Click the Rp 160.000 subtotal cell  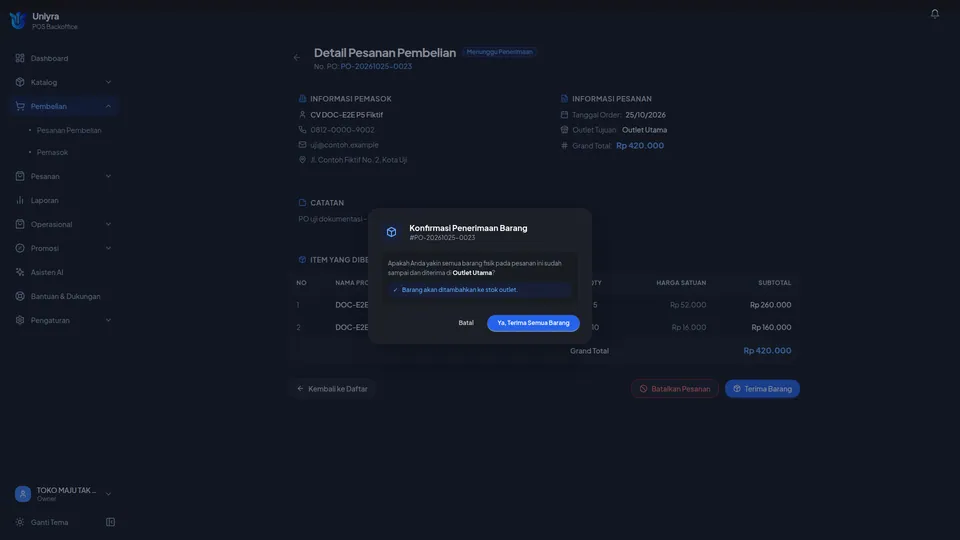point(771,328)
